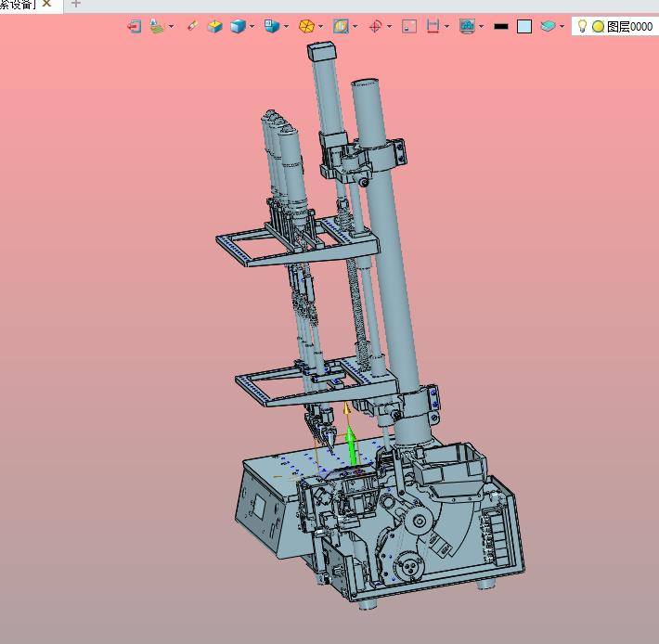Open the measure tool dropdown arrow

[446, 27]
